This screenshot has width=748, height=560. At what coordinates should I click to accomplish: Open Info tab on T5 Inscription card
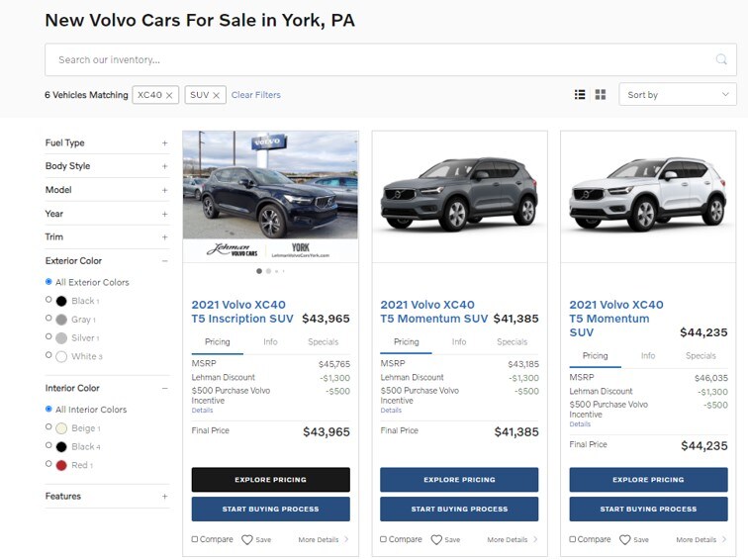[270, 341]
